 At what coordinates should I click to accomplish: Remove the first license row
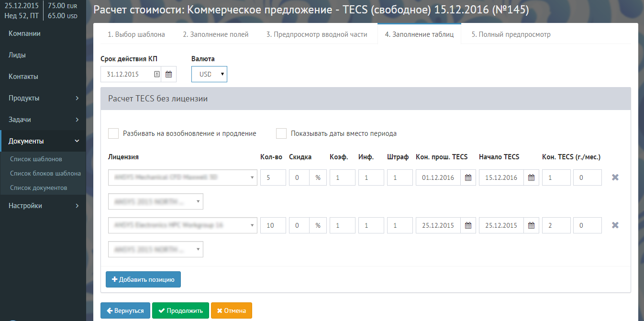615,177
